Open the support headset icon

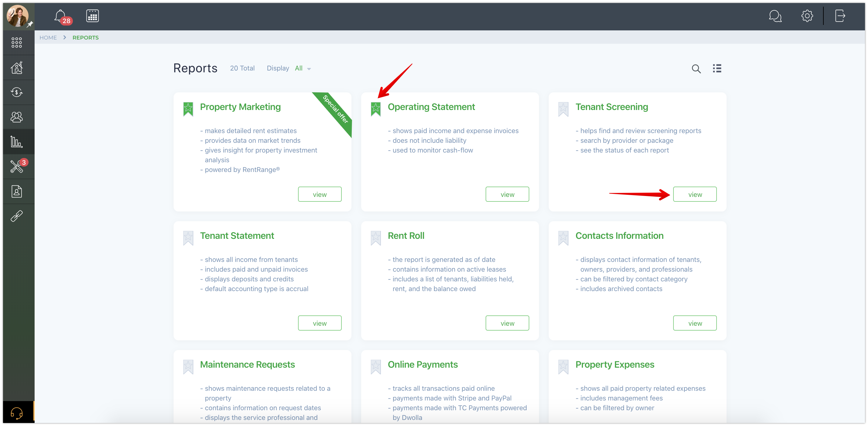coord(16,413)
